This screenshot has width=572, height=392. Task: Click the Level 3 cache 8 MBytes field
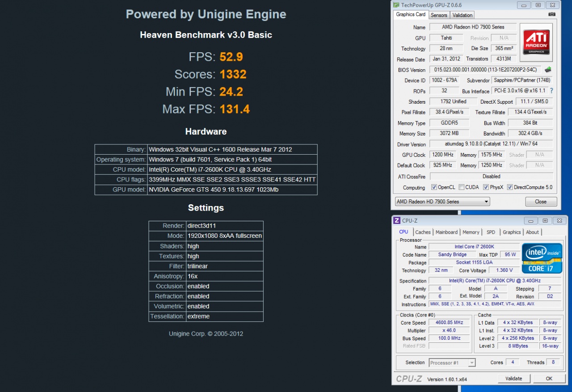click(x=518, y=346)
